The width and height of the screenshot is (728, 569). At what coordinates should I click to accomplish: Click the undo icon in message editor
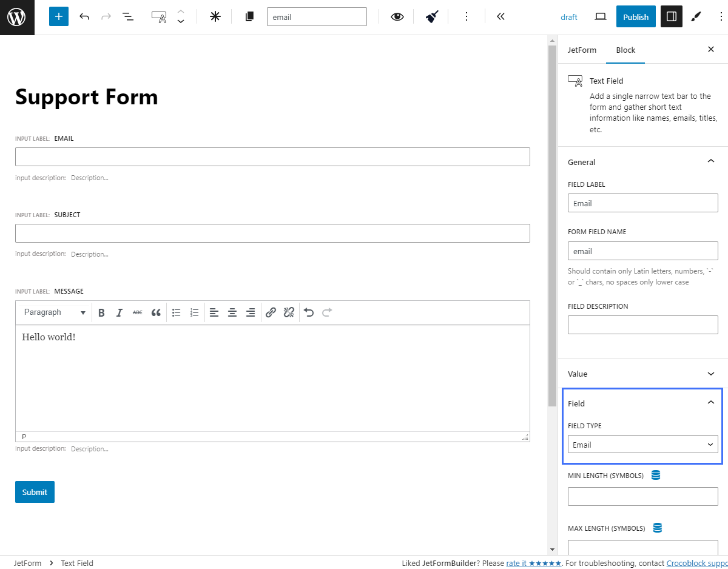point(309,312)
